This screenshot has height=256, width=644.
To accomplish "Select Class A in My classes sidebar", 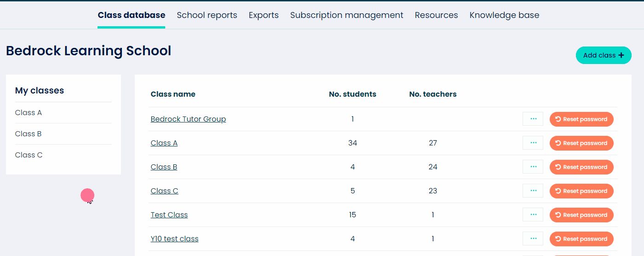I will point(29,113).
